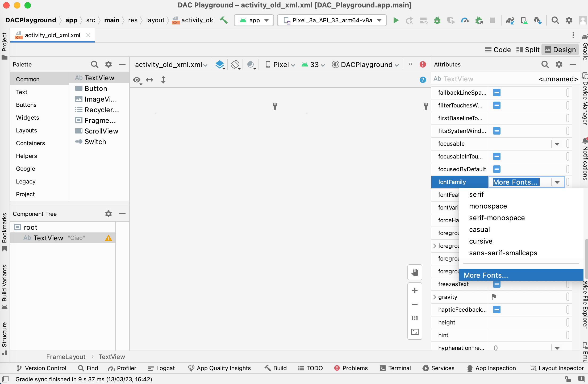Toggle focusableInTou attribute minus button
Viewport: 588px width, 384px height.
497,156
